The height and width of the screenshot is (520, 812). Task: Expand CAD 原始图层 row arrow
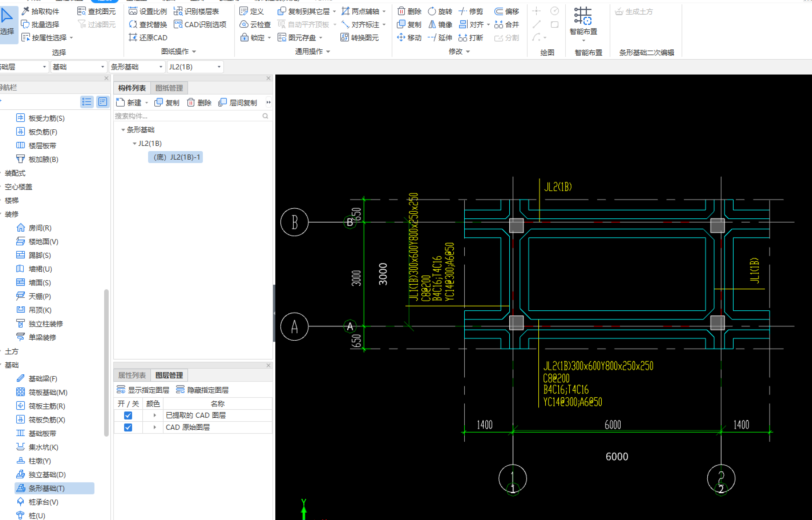tap(155, 427)
